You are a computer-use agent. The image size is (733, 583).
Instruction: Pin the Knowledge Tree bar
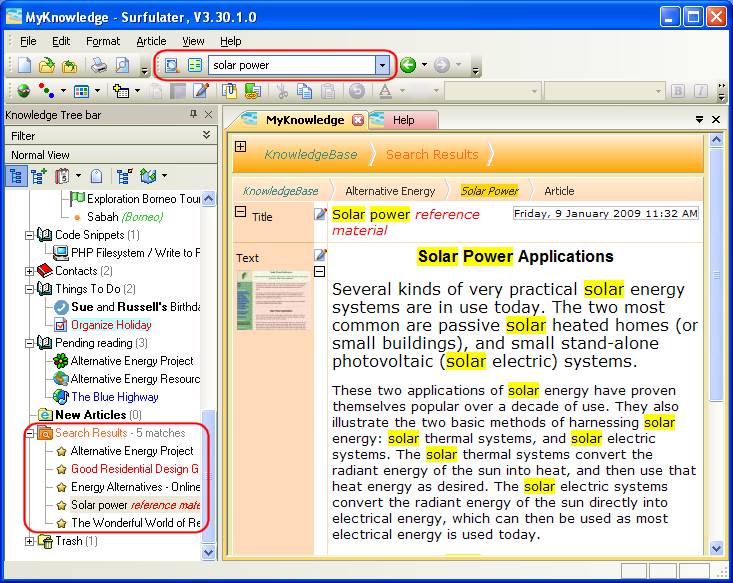[x=193, y=114]
